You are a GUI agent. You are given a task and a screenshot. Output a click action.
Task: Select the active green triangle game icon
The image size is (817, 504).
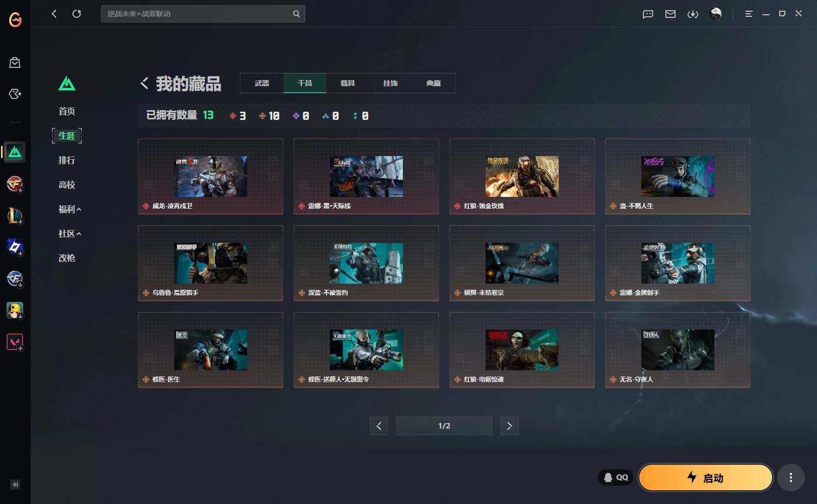click(x=15, y=152)
